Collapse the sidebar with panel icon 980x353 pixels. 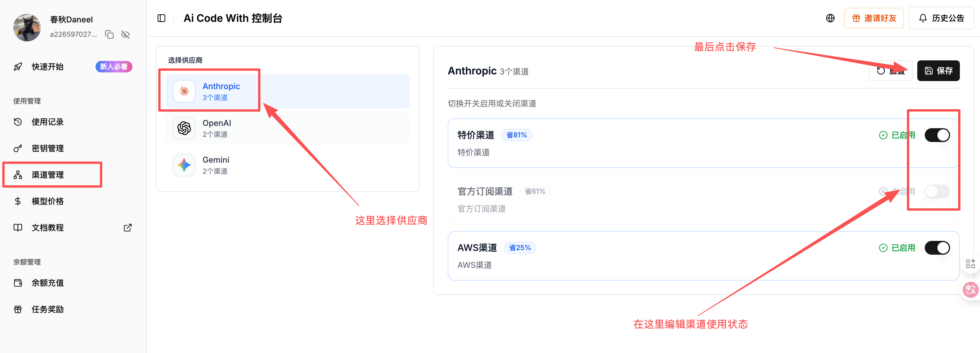tap(161, 18)
